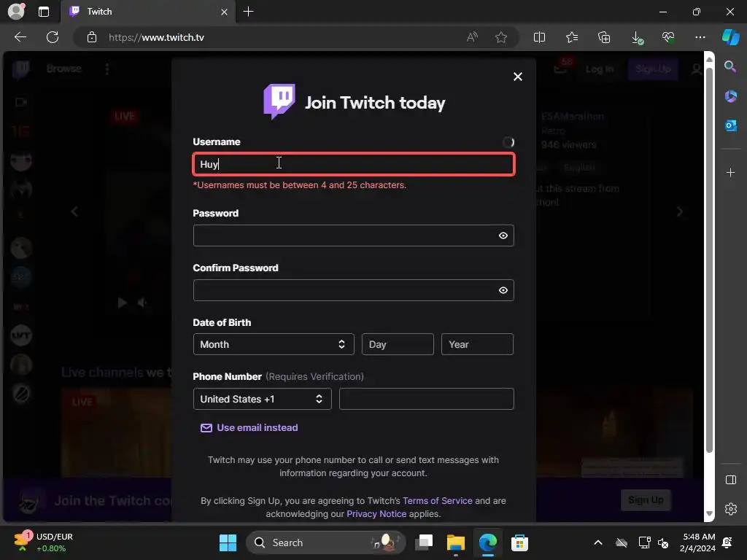Open the Terms of Service link
Viewport: 747px width, 560px height.
pos(438,500)
